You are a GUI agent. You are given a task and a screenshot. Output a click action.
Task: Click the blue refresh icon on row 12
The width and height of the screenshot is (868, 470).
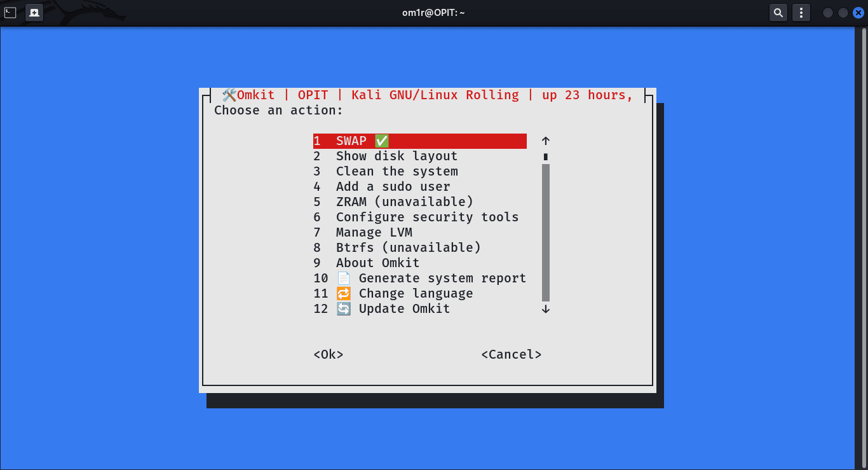343,308
